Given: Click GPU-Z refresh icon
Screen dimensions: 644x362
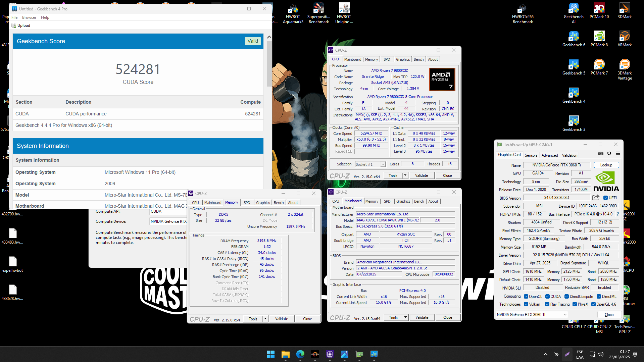Looking at the screenshot, I should point(609,154).
